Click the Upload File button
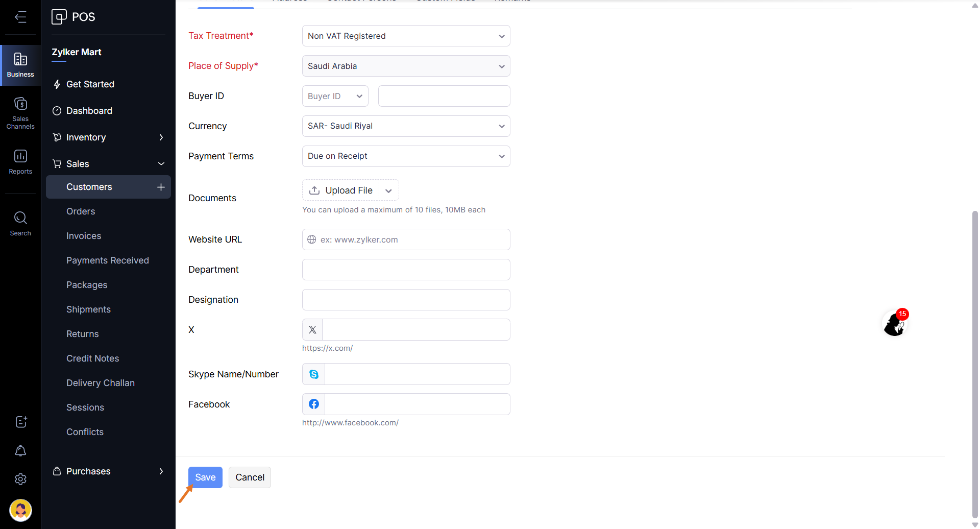 pos(341,190)
